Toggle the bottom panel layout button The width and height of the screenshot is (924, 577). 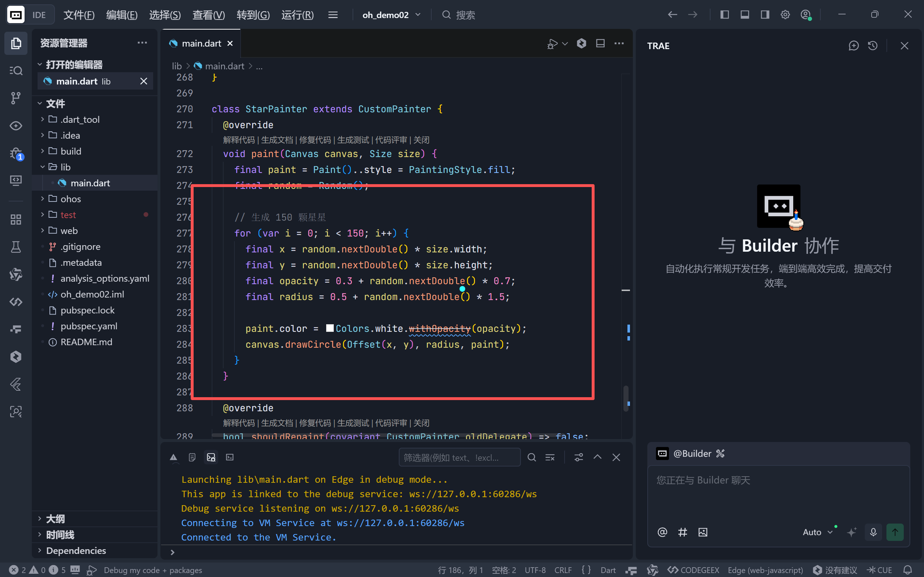(744, 15)
